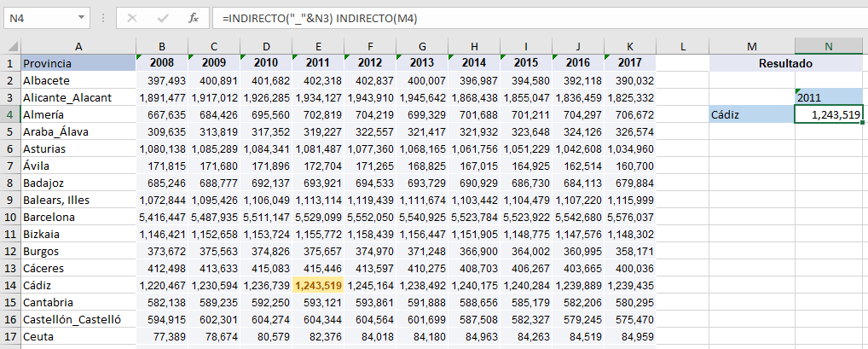Select the 2017 column heading cell

tap(630, 63)
